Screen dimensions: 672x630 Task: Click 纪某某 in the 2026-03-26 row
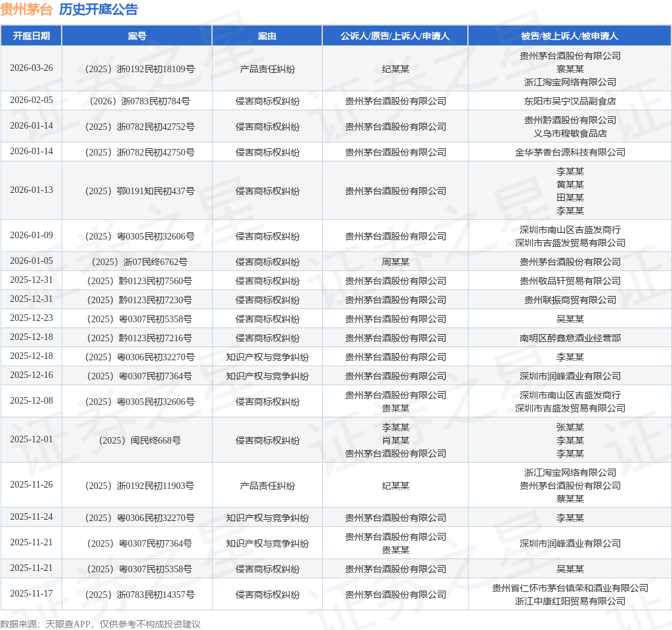395,69
